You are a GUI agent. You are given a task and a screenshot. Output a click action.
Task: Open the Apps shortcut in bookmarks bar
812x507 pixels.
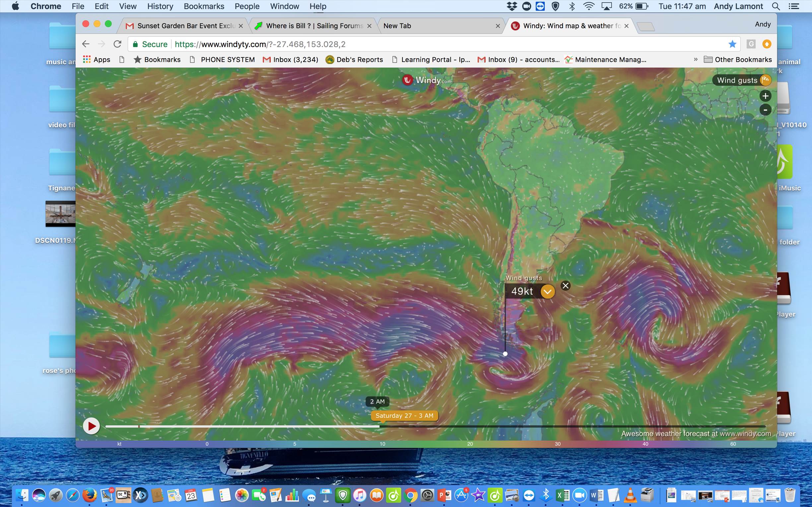(97, 59)
